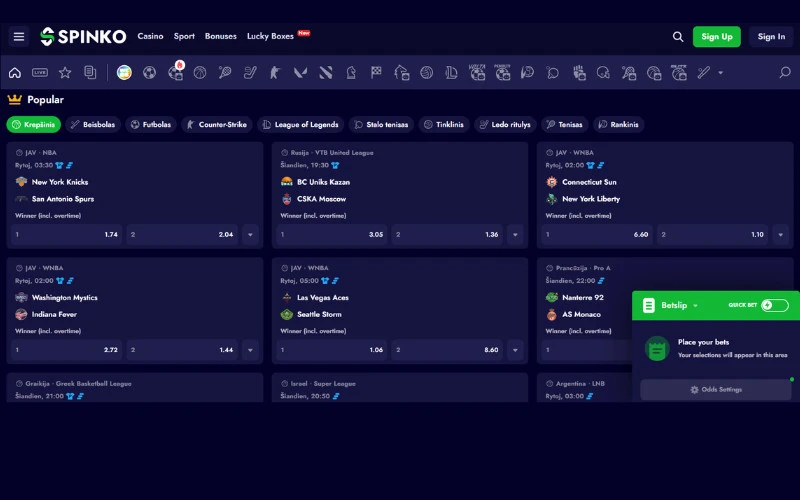800x500 pixels.
Task: Select the football sport icon
Action: [149, 73]
